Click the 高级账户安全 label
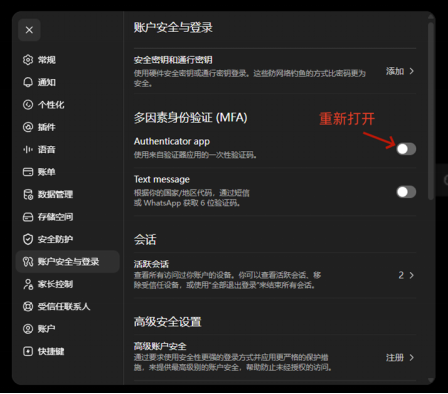The image size is (448, 394). tap(160, 346)
